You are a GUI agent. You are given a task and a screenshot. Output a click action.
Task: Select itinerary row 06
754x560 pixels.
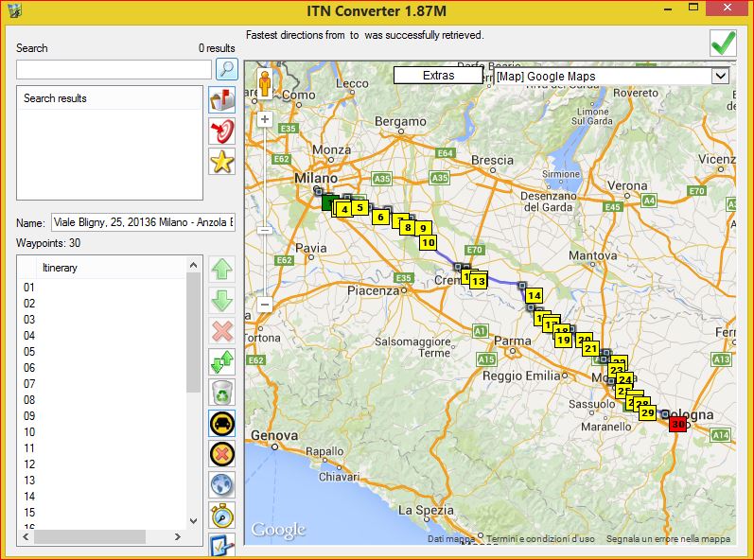pyautogui.click(x=102, y=368)
